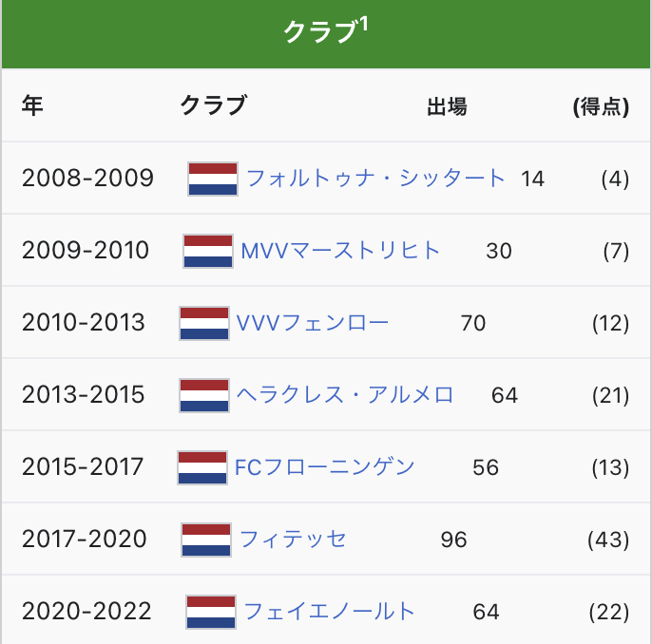This screenshot has height=644, width=652.
Task: Click the superscript 1 footnote in header
Action: (365, 24)
